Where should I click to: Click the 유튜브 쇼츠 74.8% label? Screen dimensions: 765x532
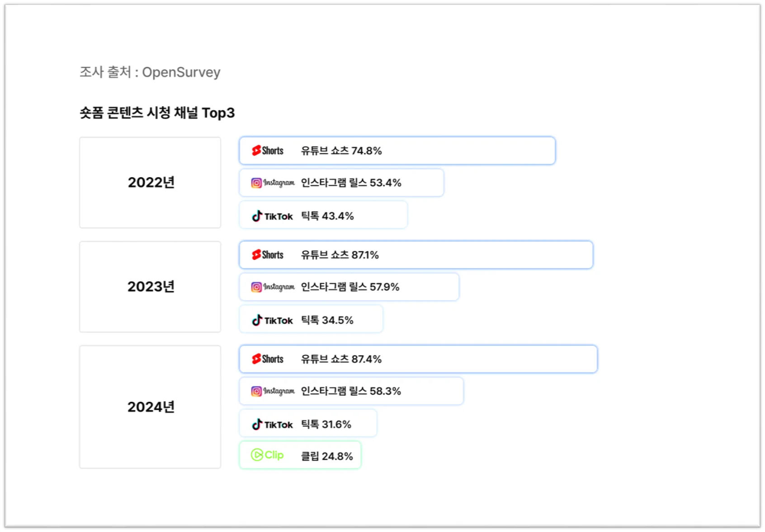click(x=341, y=151)
